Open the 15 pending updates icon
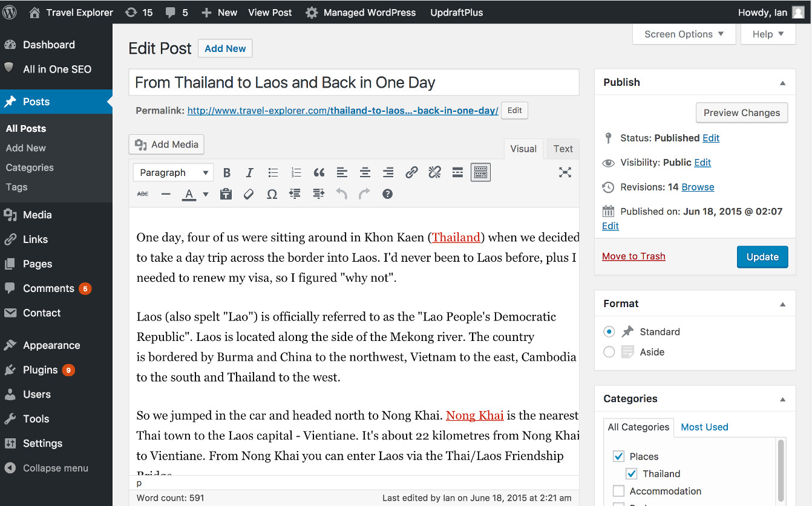 coord(139,12)
